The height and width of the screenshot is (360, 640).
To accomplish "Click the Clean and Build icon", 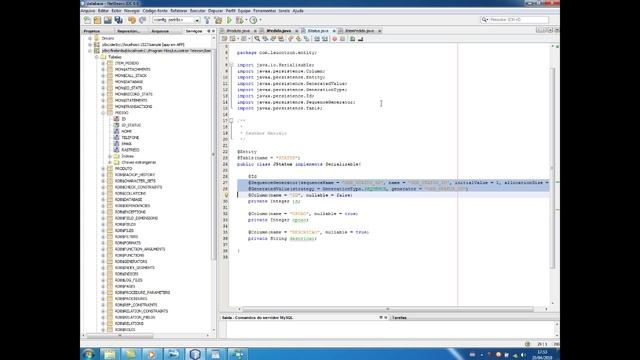I will click(218, 20).
